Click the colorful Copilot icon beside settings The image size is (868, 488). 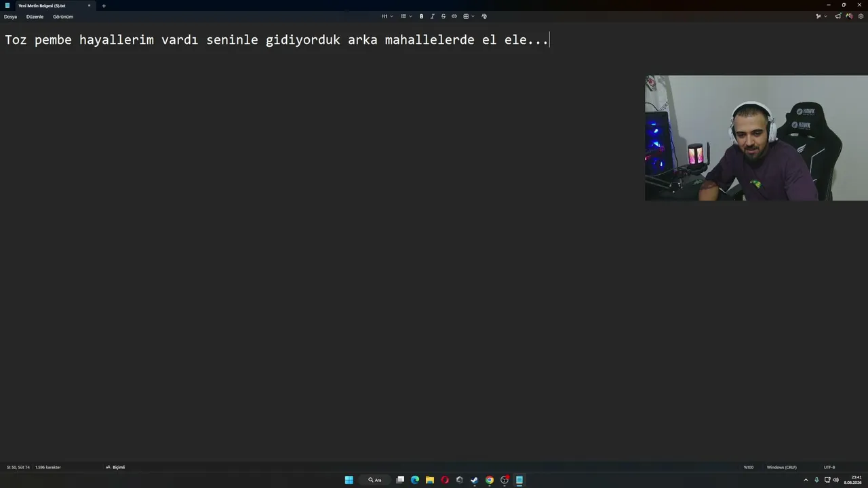pyautogui.click(x=849, y=16)
